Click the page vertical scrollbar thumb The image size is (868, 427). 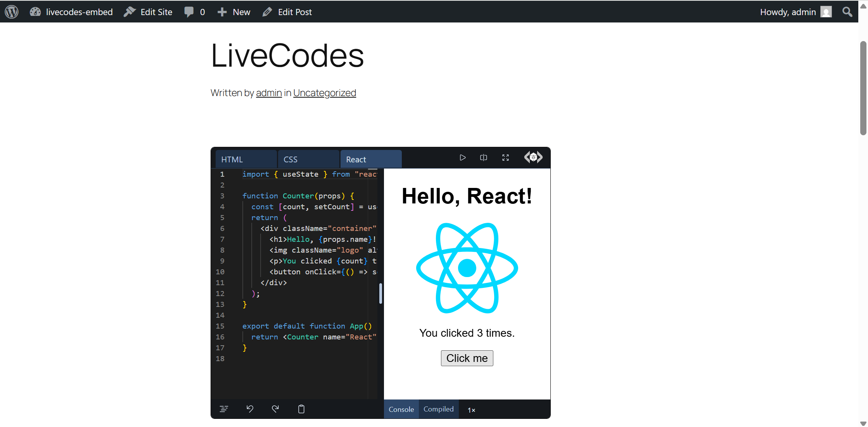(x=863, y=88)
